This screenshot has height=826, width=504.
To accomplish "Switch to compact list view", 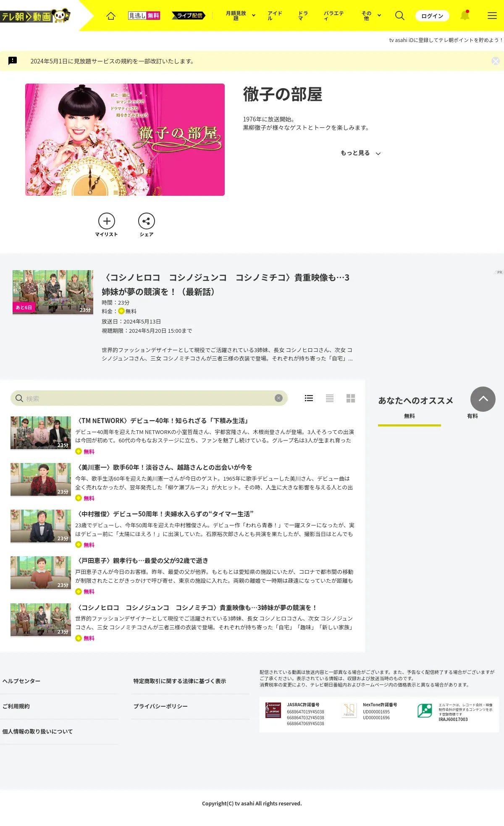I will click(x=330, y=398).
